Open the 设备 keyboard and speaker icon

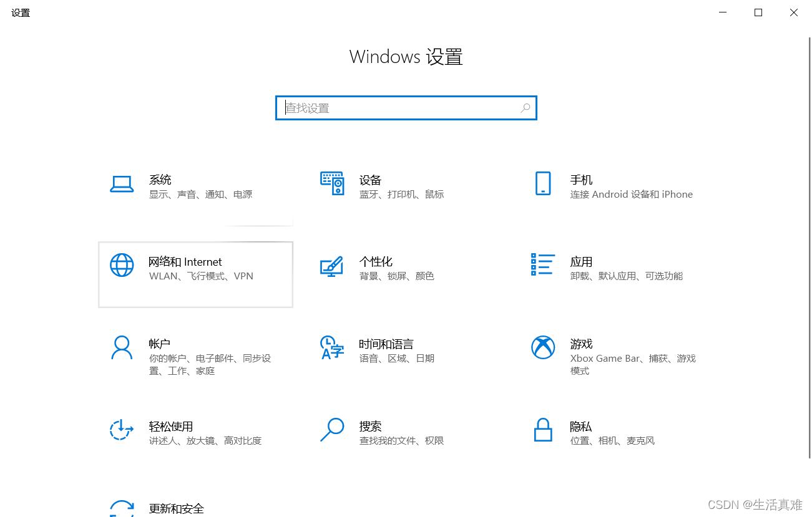point(332,183)
